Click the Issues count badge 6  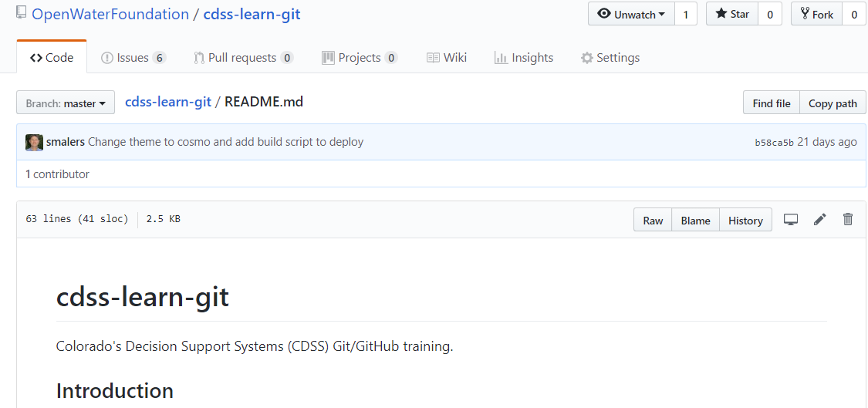pyautogui.click(x=160, y=58)
